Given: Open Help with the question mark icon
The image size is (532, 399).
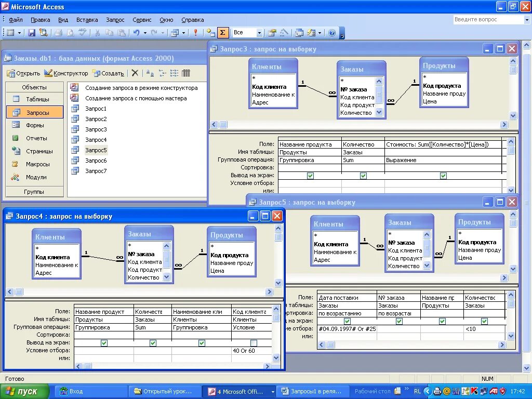Looking at the screenshot, I should pos(332,33).
